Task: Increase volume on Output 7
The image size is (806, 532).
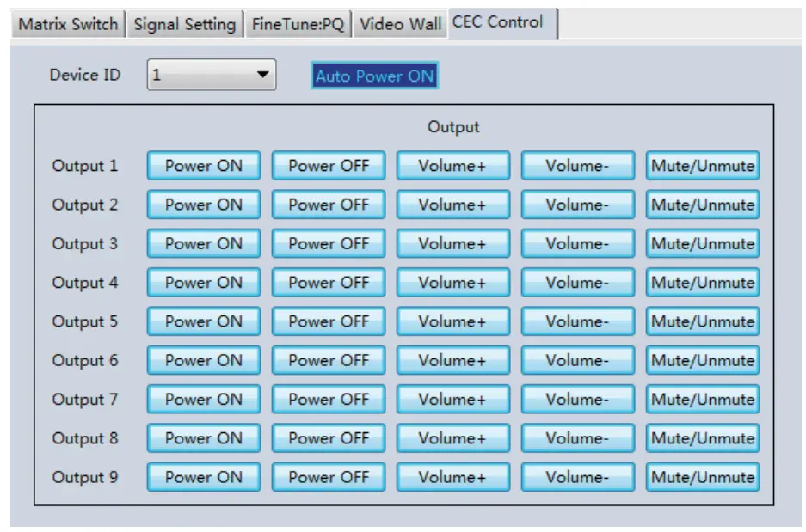Action: point(453,399)
